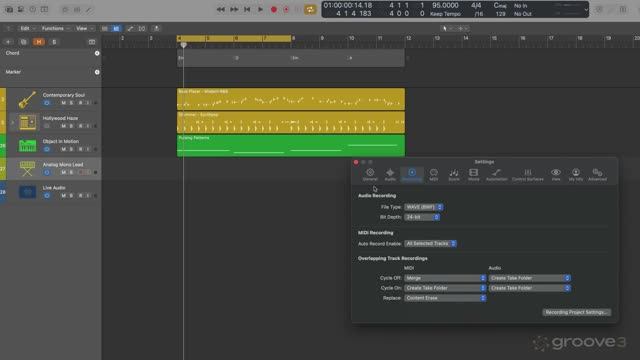Screen dimensions: 640x360
Task: Click the Keep Tempo mode in LCD
Action: pos(445,14)
